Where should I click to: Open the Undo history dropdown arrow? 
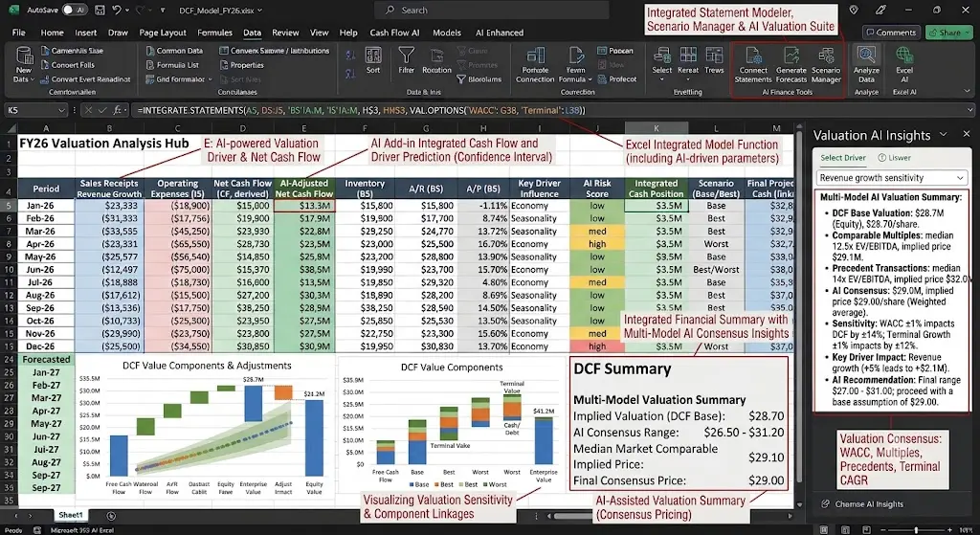click(x=127, y=11)
